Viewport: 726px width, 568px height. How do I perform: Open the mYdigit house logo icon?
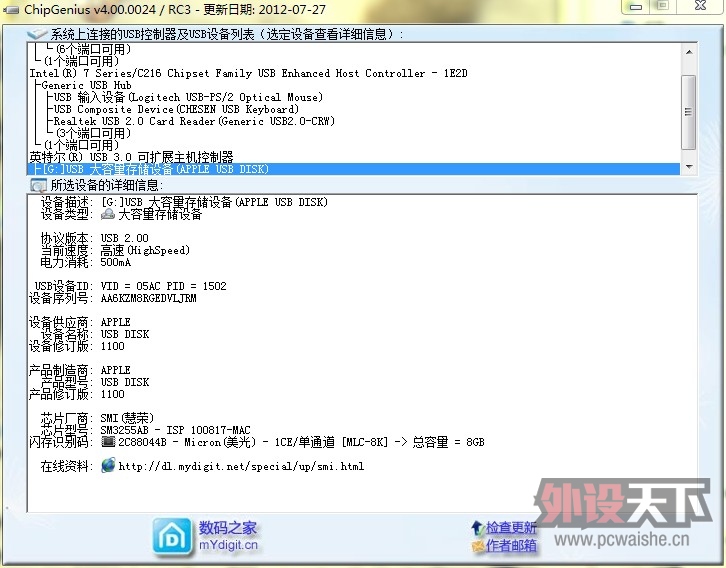click(x=172, y=537)
